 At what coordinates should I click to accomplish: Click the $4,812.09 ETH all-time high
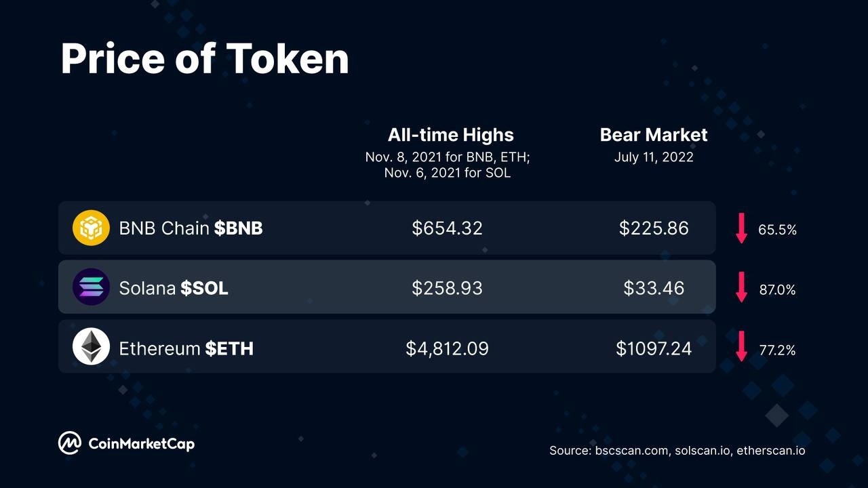click(447, 348)
